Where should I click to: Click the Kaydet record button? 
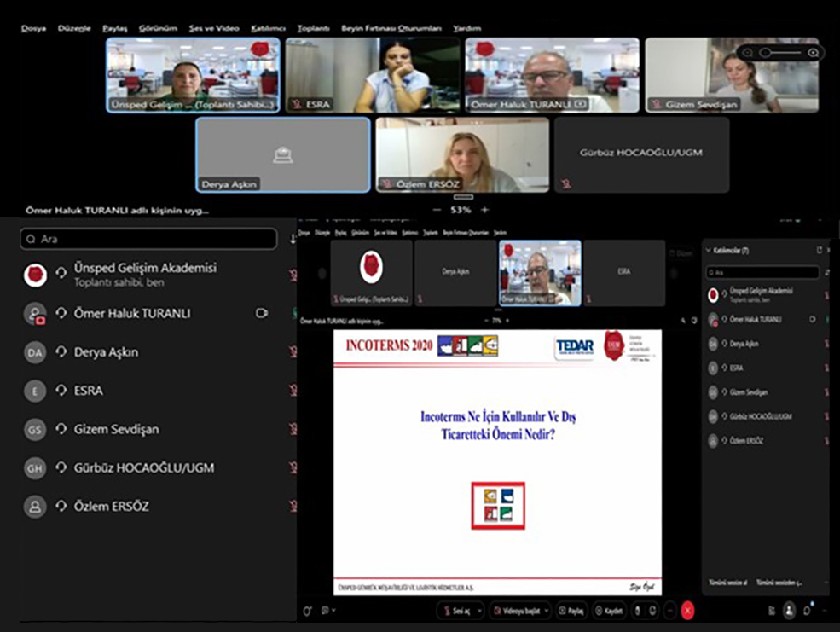(610, 611)
